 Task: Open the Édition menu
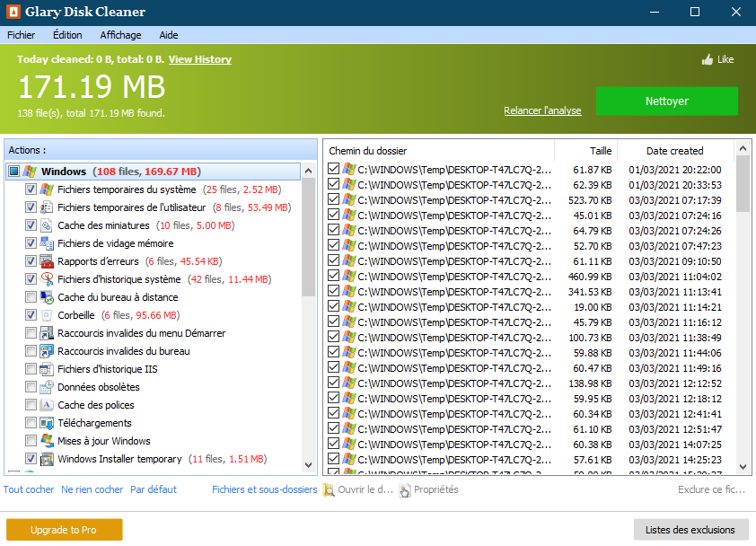click(67, 35)
